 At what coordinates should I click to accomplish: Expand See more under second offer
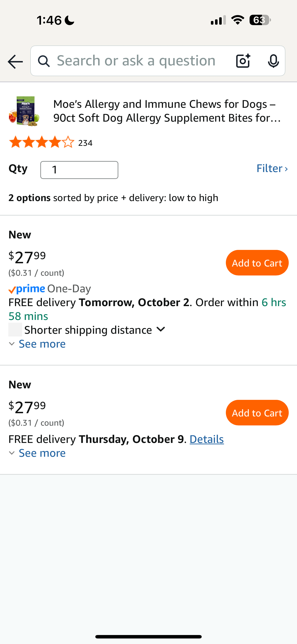click(42, 453)
